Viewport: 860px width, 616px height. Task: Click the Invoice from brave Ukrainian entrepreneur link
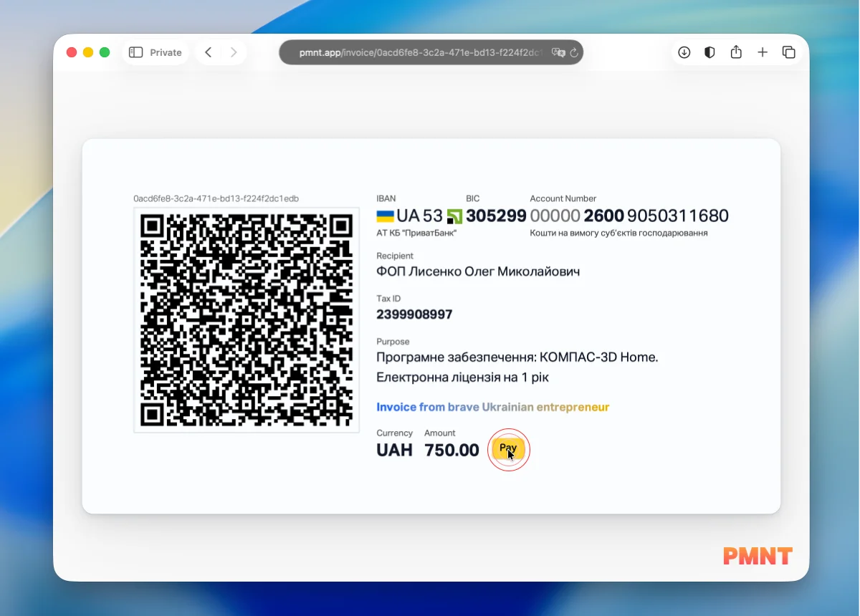click(492, 406)
